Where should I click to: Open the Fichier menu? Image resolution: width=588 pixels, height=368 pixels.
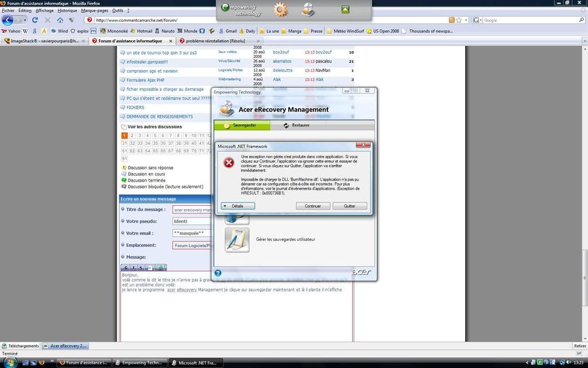coord(8,10)
